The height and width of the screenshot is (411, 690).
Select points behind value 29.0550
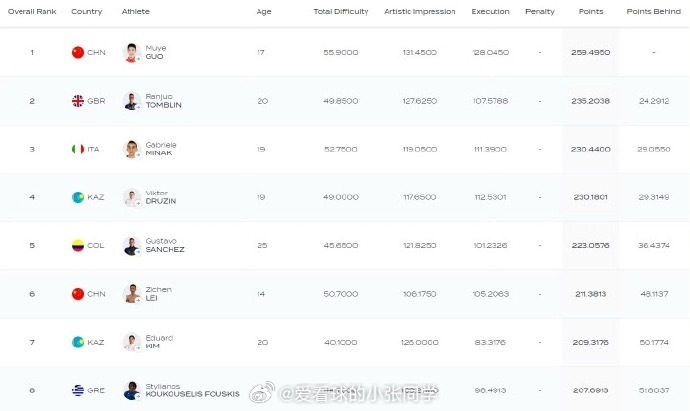[x=654, y=149]
